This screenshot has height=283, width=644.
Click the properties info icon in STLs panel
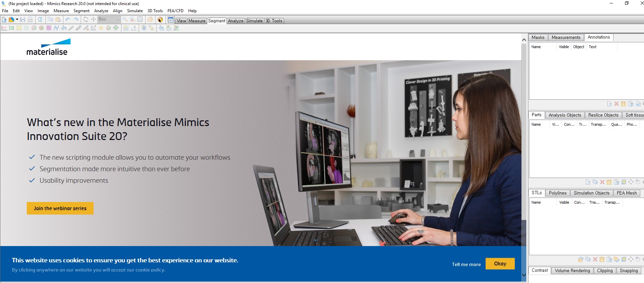(x=602, y=260)
